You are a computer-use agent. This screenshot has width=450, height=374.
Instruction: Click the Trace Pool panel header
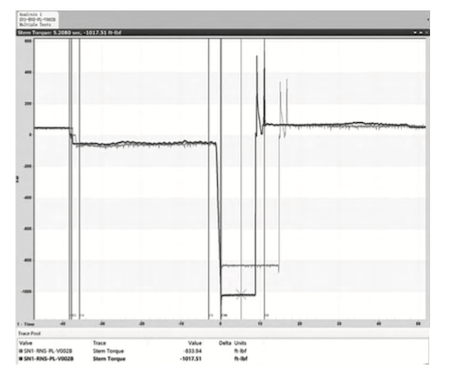[x=223, y=333]
